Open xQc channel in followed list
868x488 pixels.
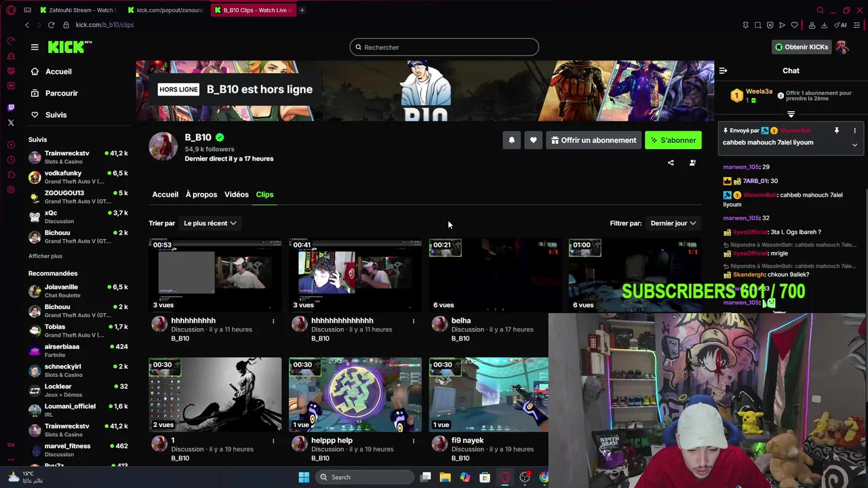pos(78,217)
